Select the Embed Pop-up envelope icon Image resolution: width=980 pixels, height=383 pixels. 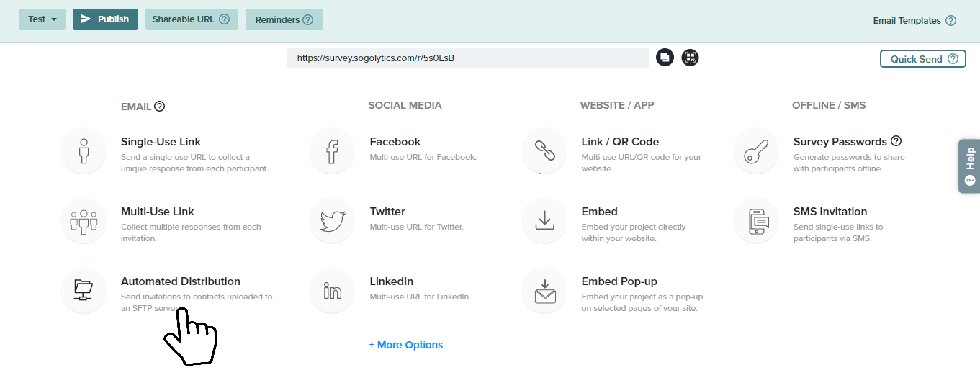point(544,290)
